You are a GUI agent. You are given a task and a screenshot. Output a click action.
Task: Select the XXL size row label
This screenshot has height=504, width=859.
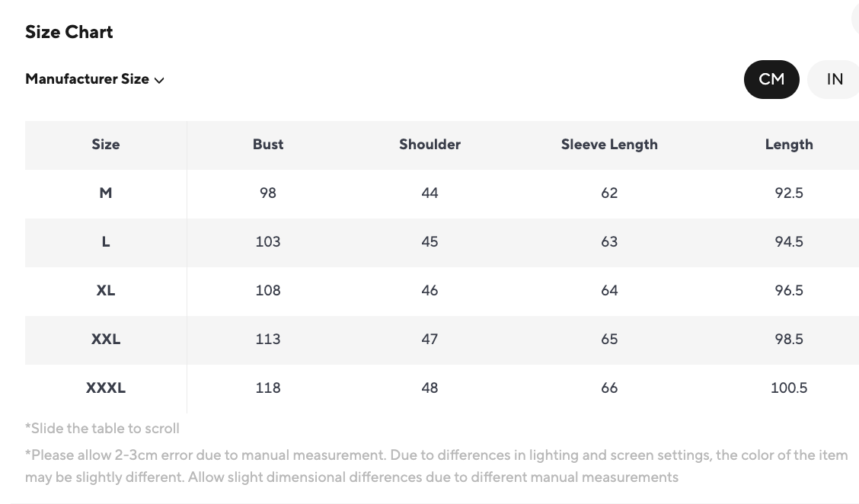[x=106, y=340]
